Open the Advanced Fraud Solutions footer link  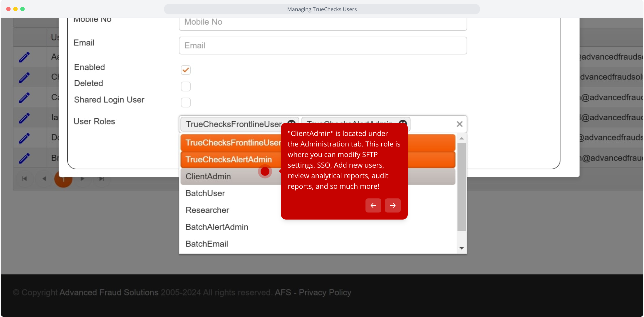[109, 292]
